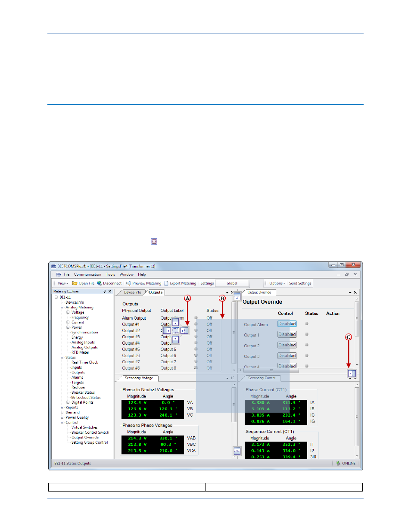This screenshot has width=411, height=532.
Task: Open the Tools menu
Action: tap(111, 274)
